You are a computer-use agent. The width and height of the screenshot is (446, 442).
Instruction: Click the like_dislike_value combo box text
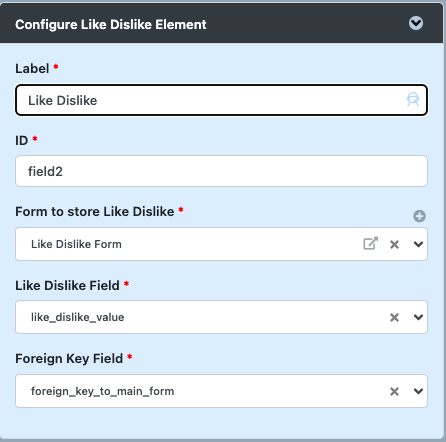click(x=78, y=317)
